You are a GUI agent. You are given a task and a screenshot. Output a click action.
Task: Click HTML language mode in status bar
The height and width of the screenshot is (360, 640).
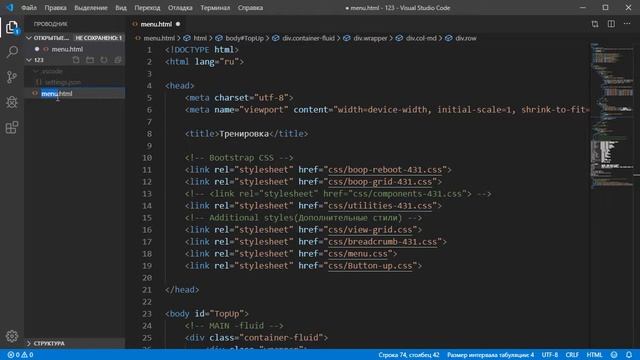[594, 355]
